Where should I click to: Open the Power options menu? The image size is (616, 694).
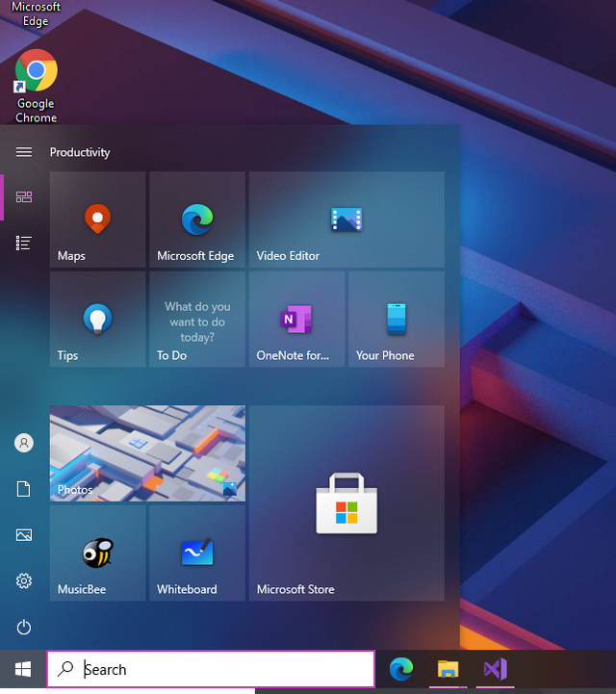point(24,628)
